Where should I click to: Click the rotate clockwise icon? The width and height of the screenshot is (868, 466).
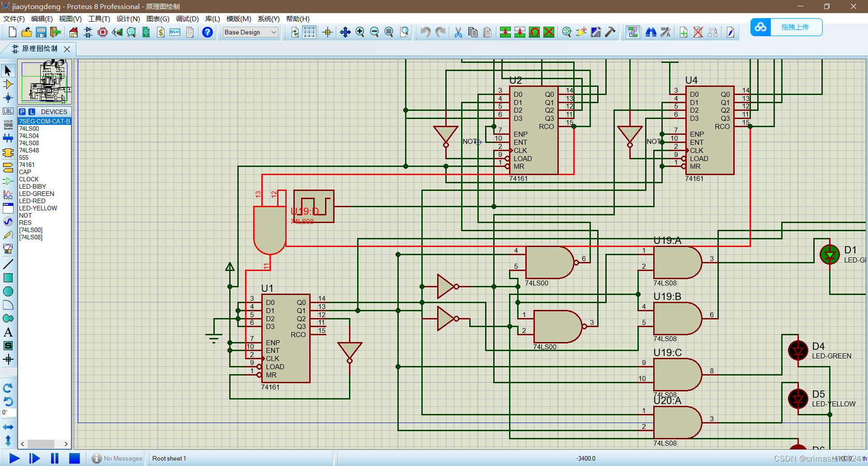[8, 388]
